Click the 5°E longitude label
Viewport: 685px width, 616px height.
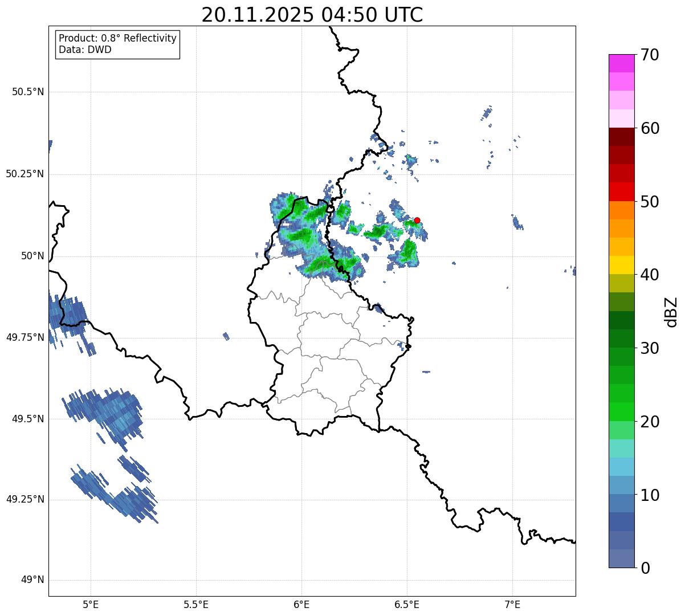(x=91, y=604)
